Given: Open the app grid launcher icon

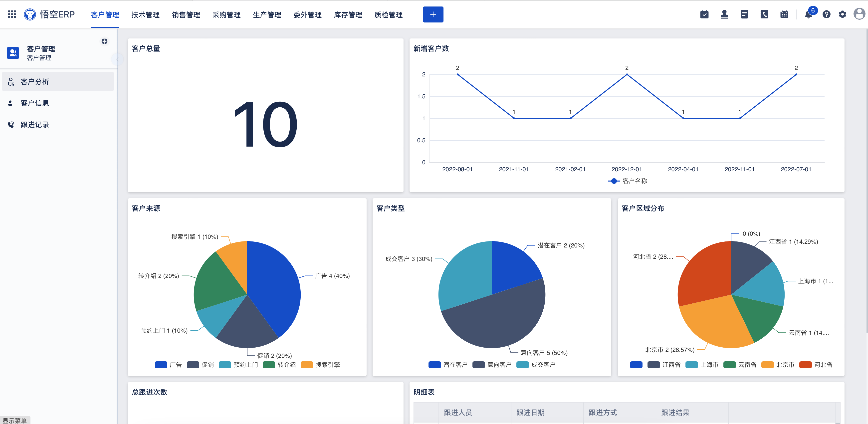Looking at the screenshot, I should pyautogui.click(x=12, y=14).
